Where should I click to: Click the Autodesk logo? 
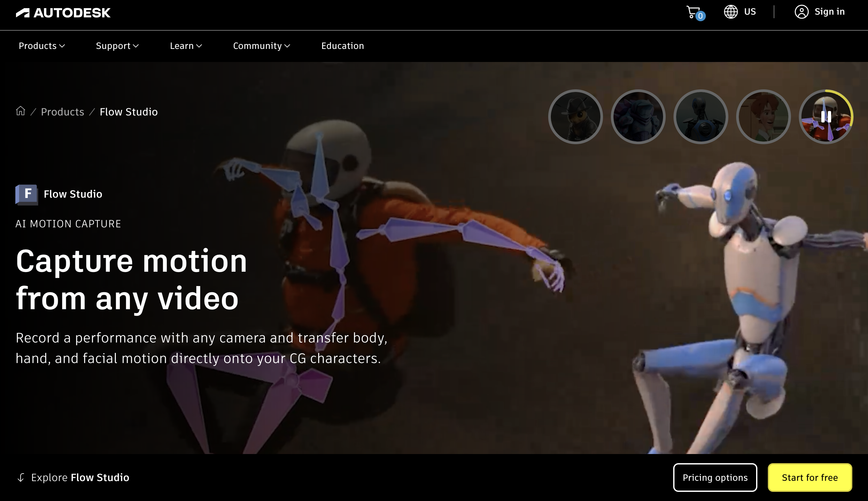tap(63, 13)
